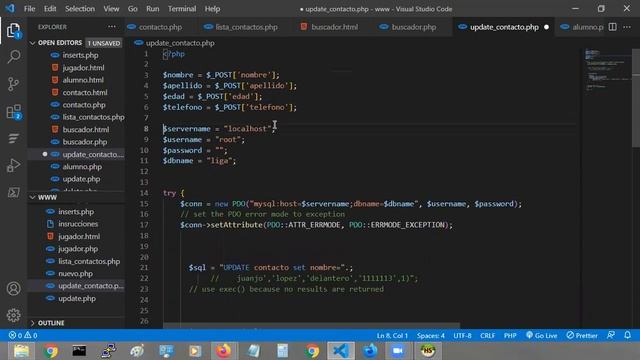This screenshot has width=640, height=360.
Task: Open update.php in WWW folder
Action: [77, 298]
